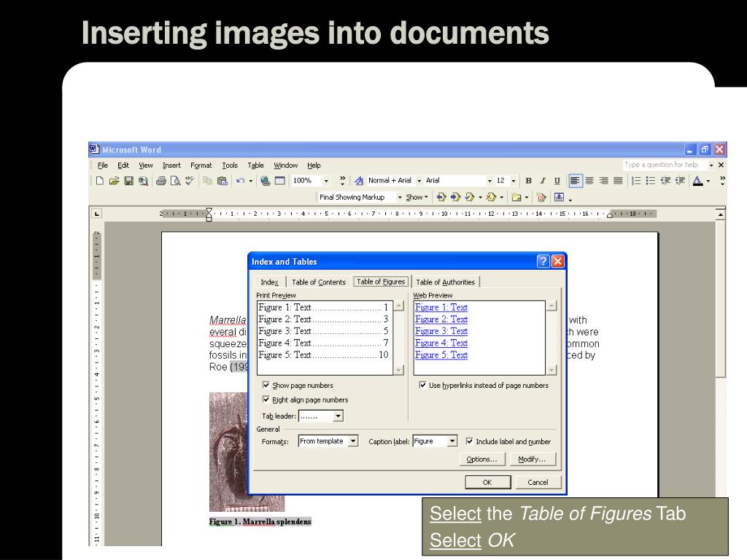Go to next change in Reviewing toolbar
This screenshot has width=747, height=560.
click(x=455, y=197)
